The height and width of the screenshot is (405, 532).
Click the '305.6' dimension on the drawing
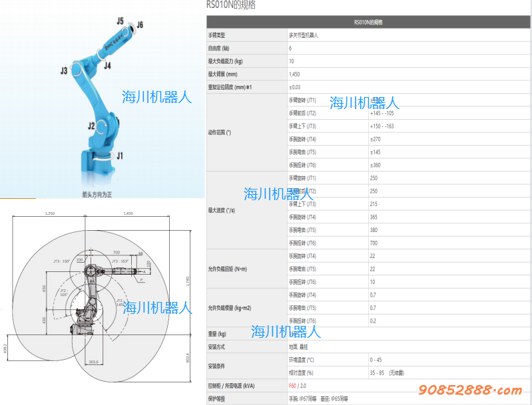tap(94, 362)
